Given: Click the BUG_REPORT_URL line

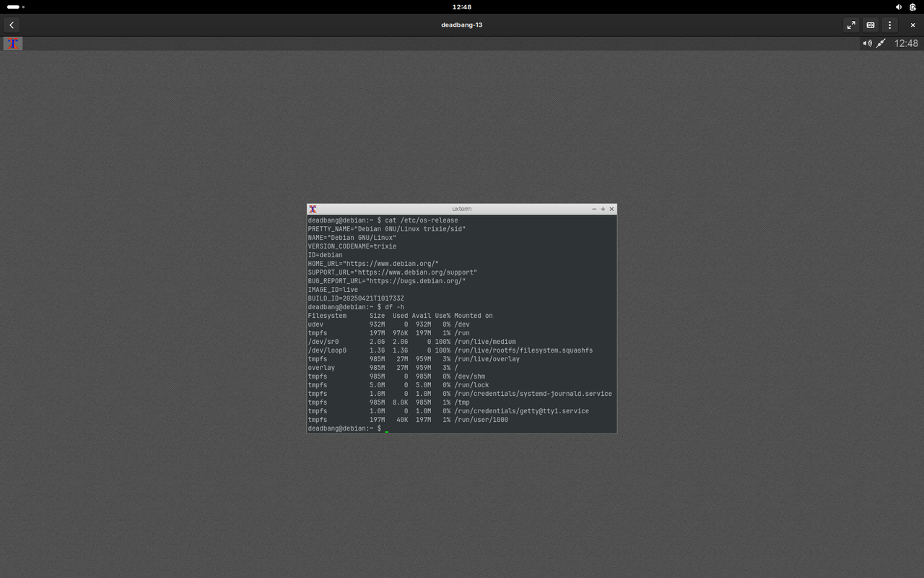Looking at the screenshot, I should pyautogui.click(x=387, y=281).
